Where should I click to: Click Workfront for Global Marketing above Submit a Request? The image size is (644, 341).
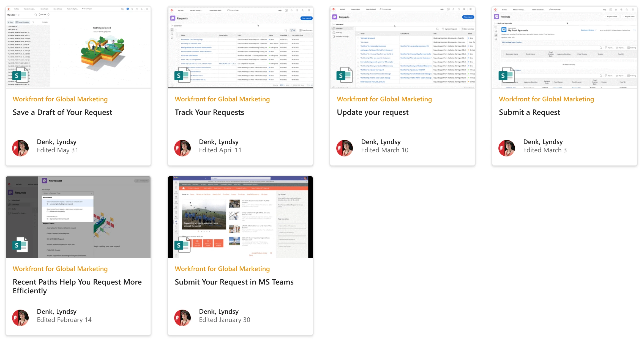click(x=546, y=99)
